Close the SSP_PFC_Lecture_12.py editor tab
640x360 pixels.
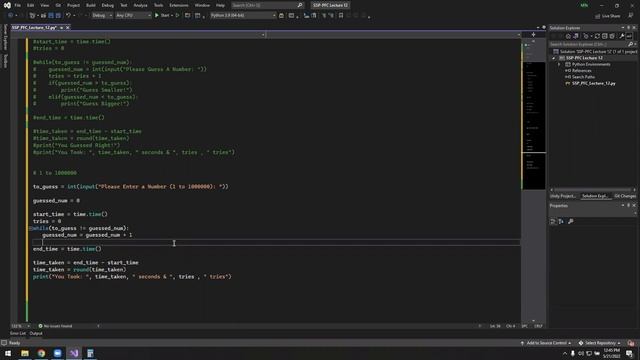click(68, 27)
